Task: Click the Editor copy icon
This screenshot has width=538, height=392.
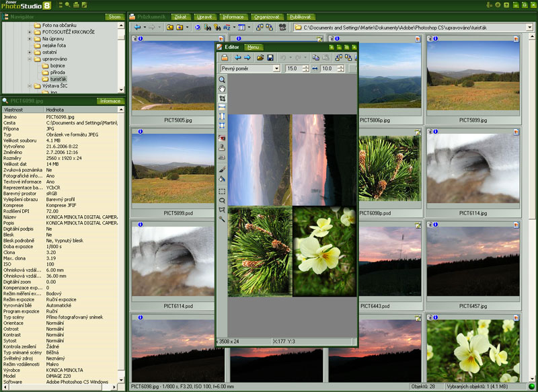Action: pyautogui.click(x=315, y=58)
